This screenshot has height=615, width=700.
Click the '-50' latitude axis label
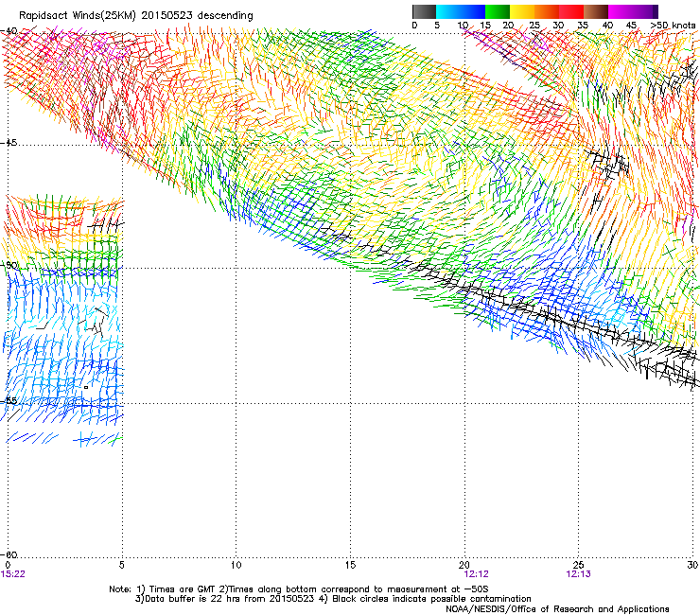point(9,266)
